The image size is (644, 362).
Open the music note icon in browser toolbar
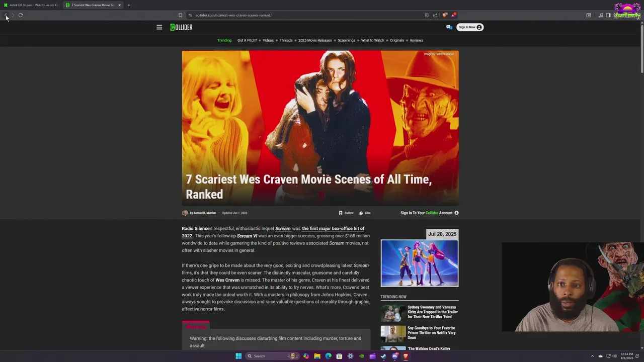point(601,15)
